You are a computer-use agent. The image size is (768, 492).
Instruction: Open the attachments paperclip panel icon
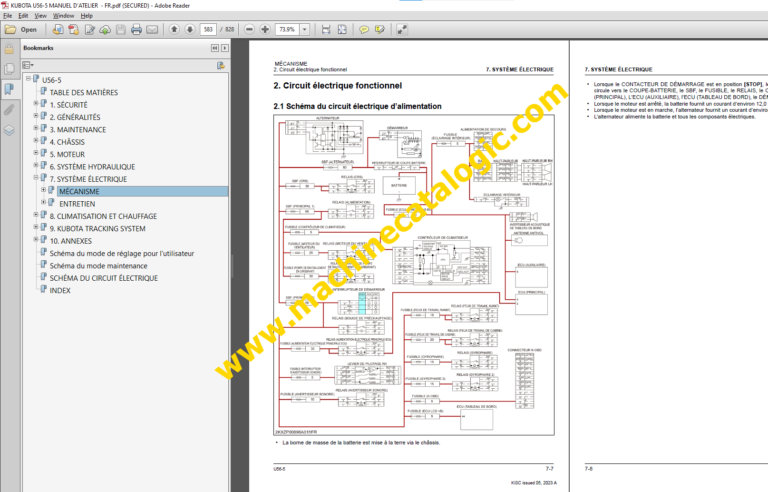click(x=9, y=109)
